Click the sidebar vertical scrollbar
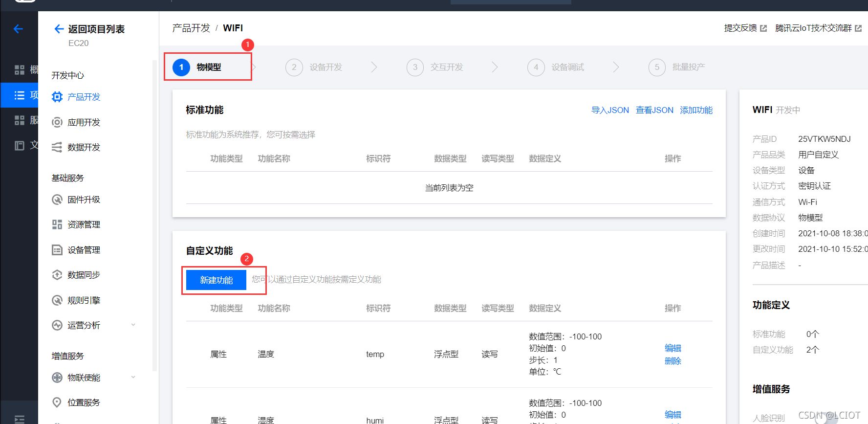The width and height of the screenshot is (868, 424). coord(154,215)
